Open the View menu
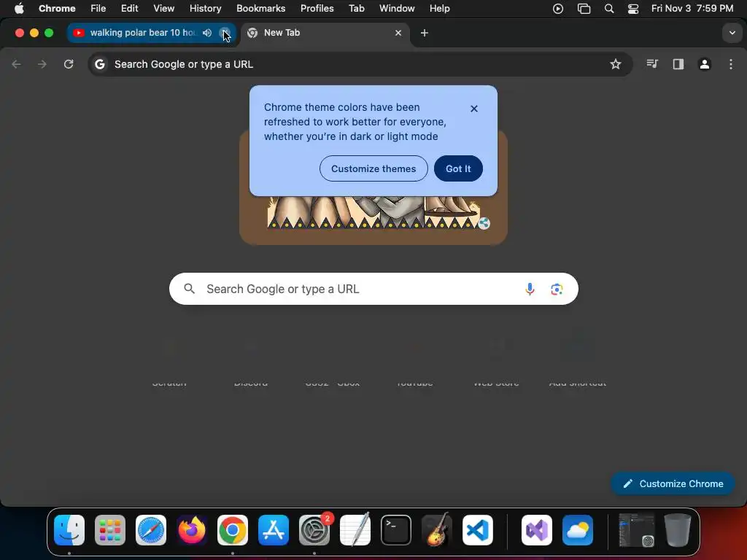747x560 pixels. 163,9
